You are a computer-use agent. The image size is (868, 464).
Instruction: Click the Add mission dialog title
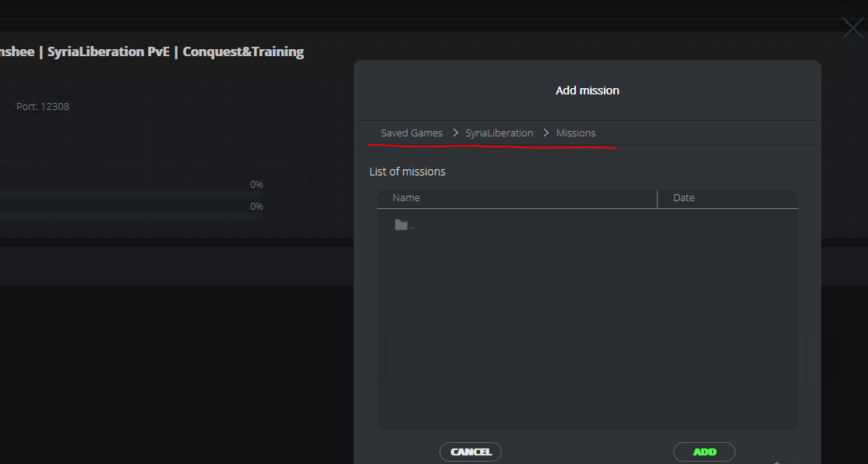tap(587, 90)
